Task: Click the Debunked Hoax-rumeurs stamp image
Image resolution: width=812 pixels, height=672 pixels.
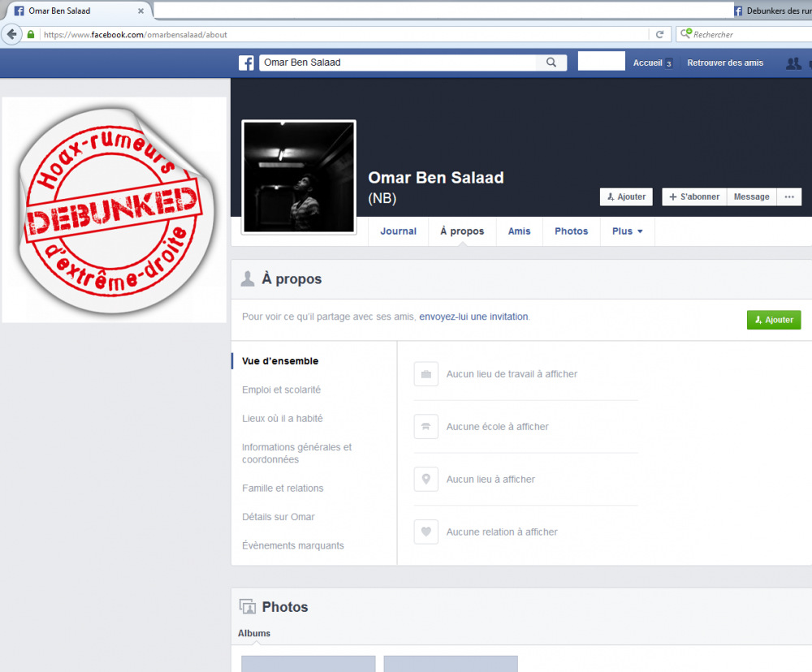Action: click(114, 209)
